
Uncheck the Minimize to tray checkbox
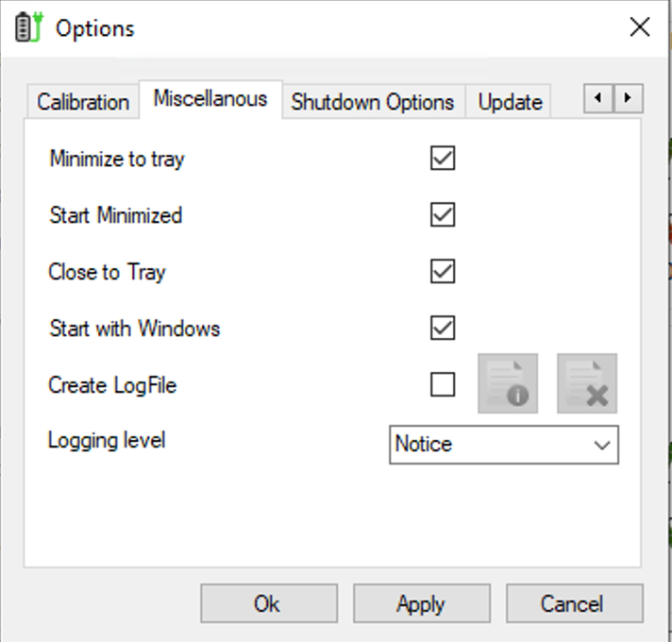click(443, 159)
